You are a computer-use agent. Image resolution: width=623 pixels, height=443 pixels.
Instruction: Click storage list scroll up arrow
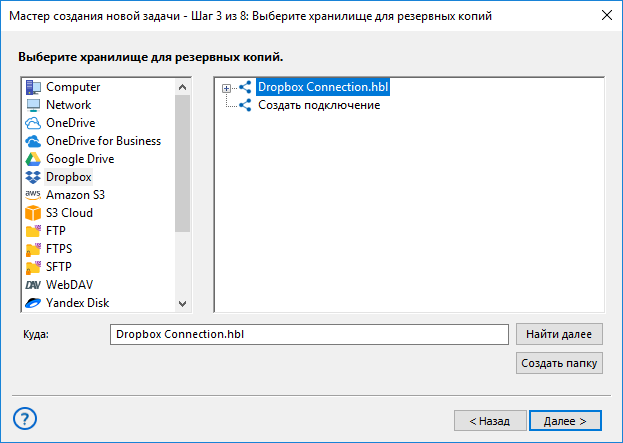click(x=182, y=87)
